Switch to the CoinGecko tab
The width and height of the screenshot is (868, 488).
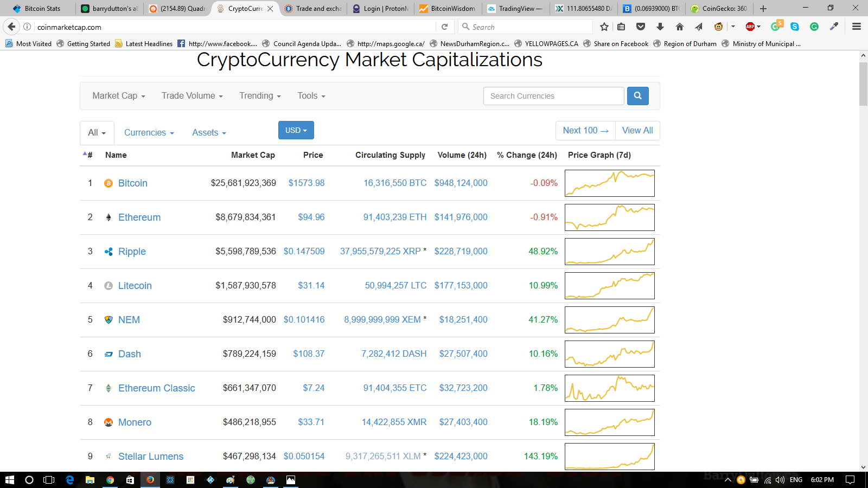click(x=719, y=9)
